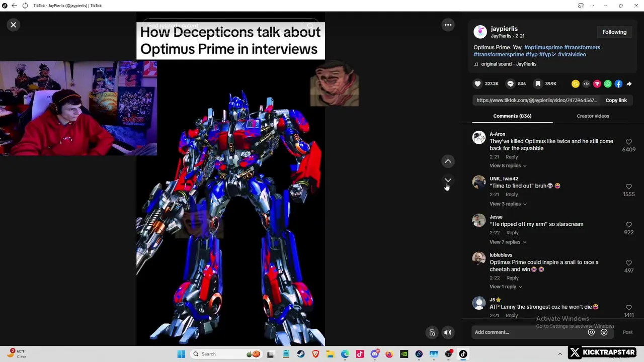This screenshot has height=362, width=644.
Task: Open the #transformersprime hashtag
Action: click(x=499, y=54)
